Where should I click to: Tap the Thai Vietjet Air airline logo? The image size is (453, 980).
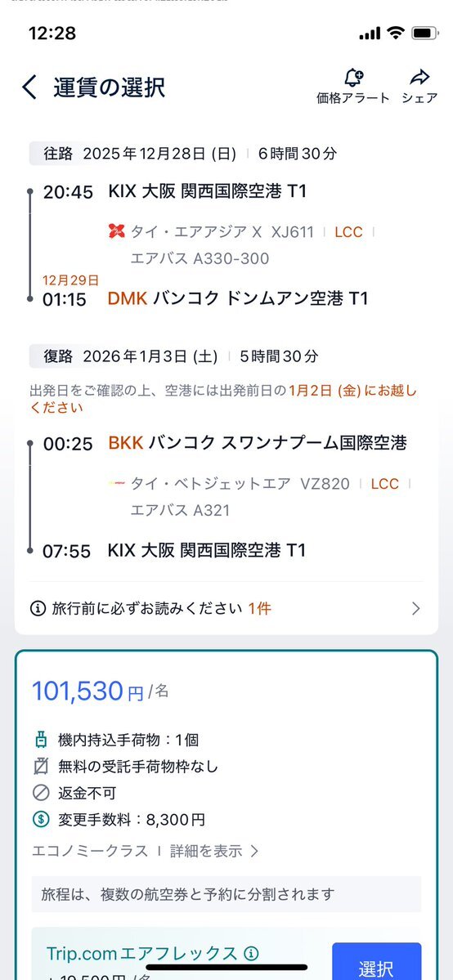(117, 483)
